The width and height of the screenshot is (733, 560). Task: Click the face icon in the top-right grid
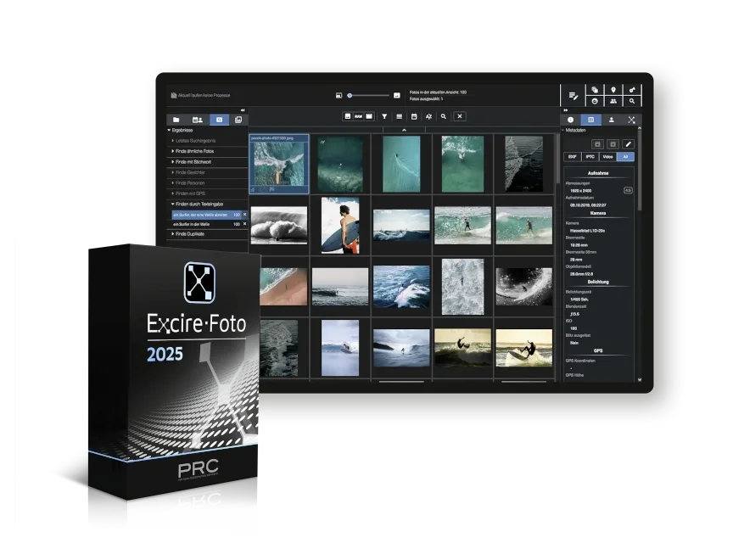pos(595,101)
